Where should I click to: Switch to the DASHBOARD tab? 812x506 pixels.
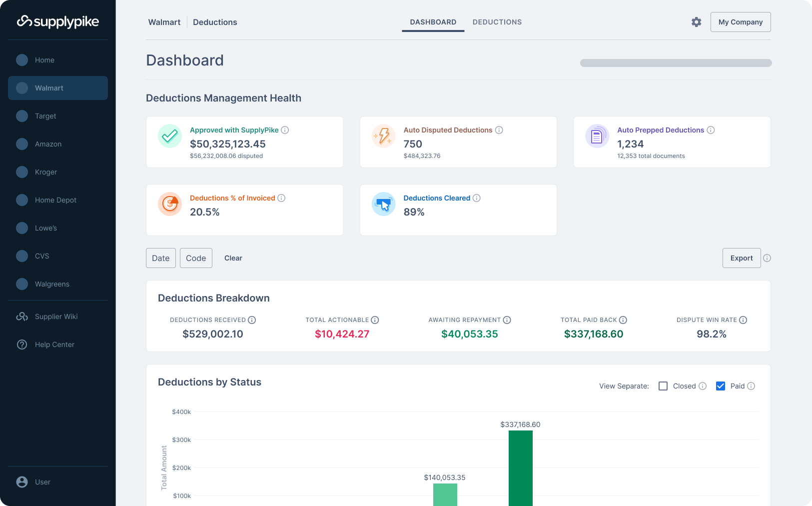[433, 22]
